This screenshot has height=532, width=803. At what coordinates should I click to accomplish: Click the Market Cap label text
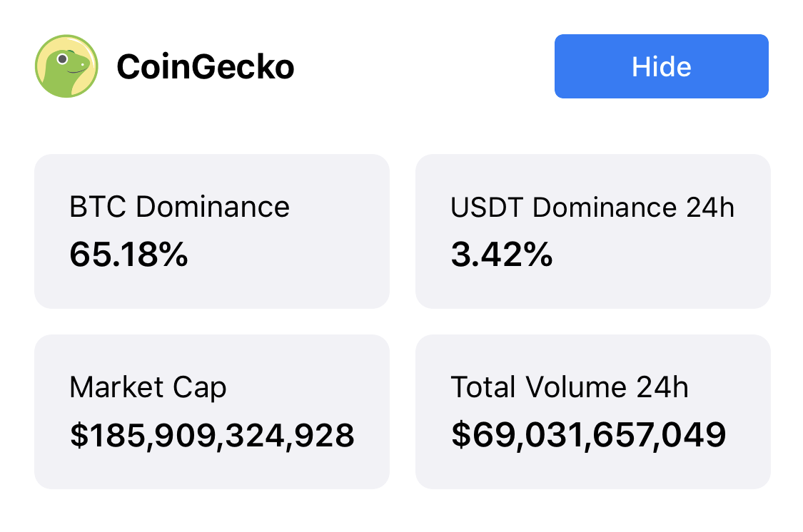(x=148, y=388)
